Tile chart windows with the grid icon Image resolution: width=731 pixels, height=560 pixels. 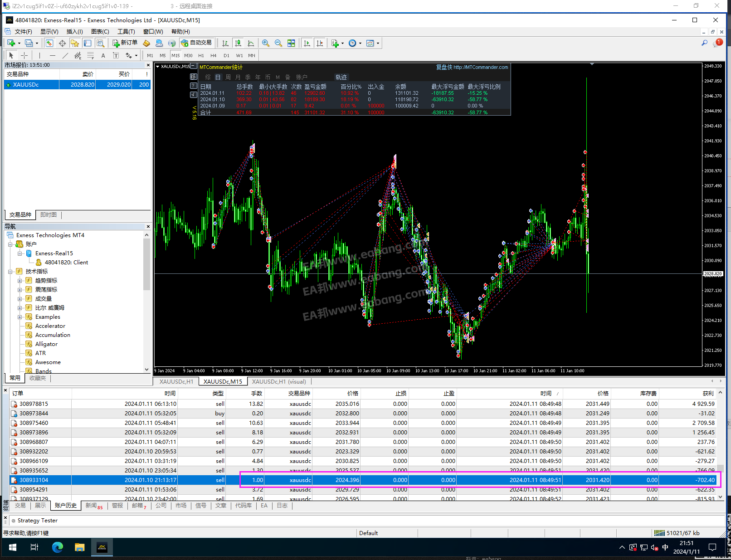pos(291,43)
